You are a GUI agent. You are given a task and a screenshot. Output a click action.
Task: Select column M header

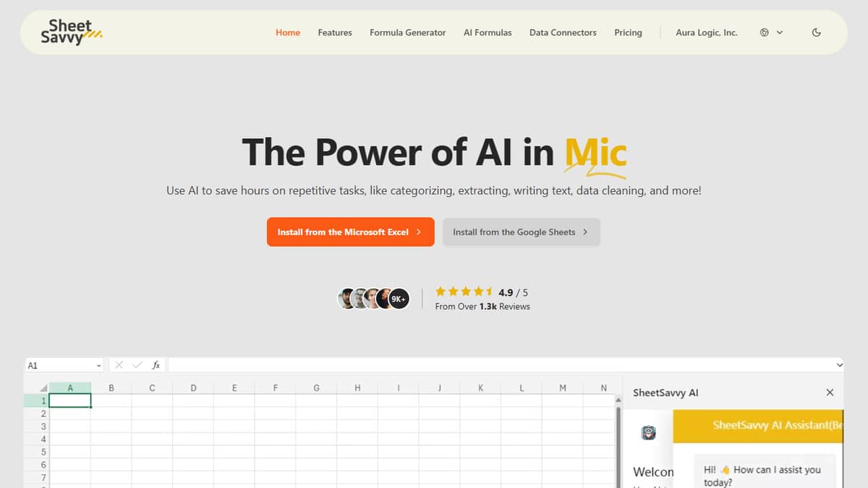click(x=563, y=388)
